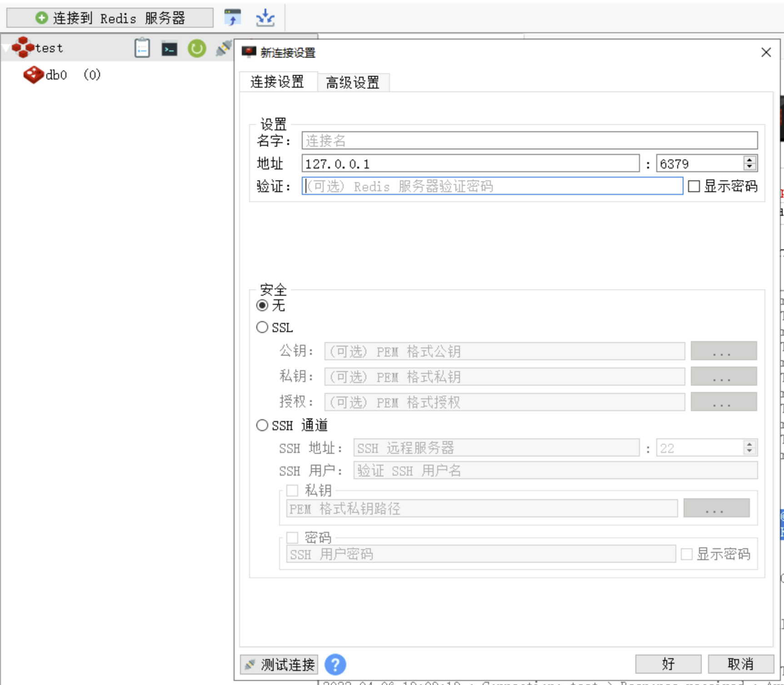Toggle the SSH 显示密码 checkbox
This screenshot has width=784, height=685.
click(687, 554)
